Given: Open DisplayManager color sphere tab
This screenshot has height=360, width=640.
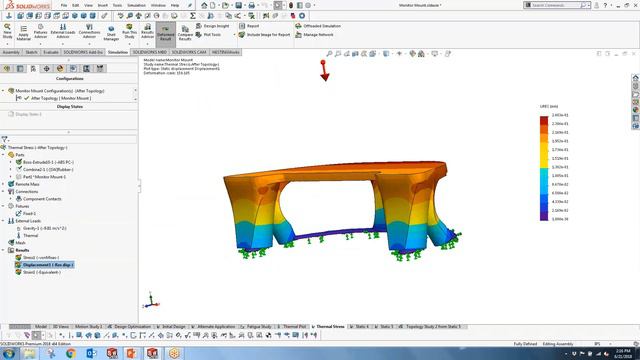Looking at the screenshot, I should (x=60, y=69).
